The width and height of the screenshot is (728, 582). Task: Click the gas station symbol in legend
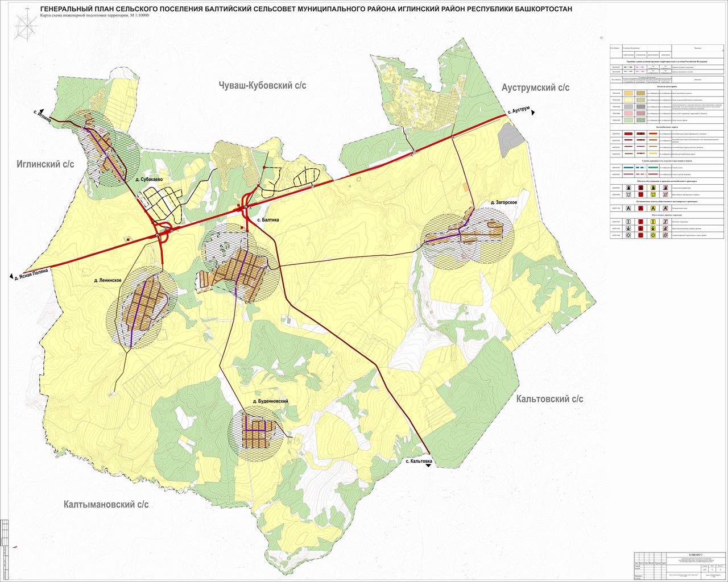point(628,187)
